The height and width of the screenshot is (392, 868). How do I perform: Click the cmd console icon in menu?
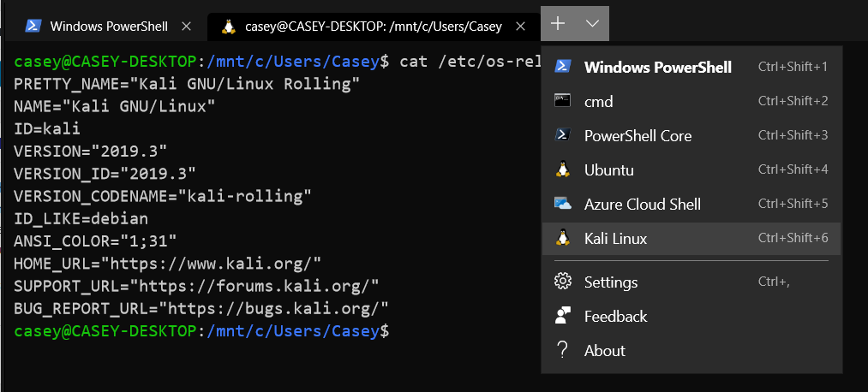click(x=563, y=101)
